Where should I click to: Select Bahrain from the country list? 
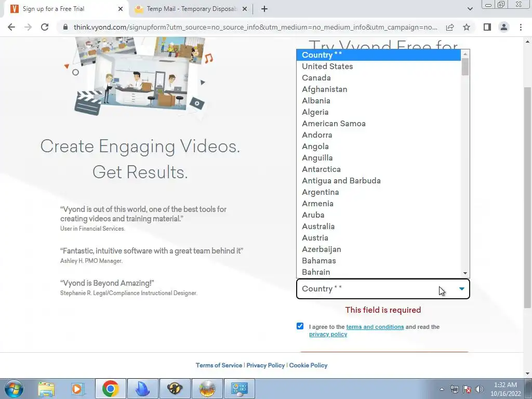(379, 272)
